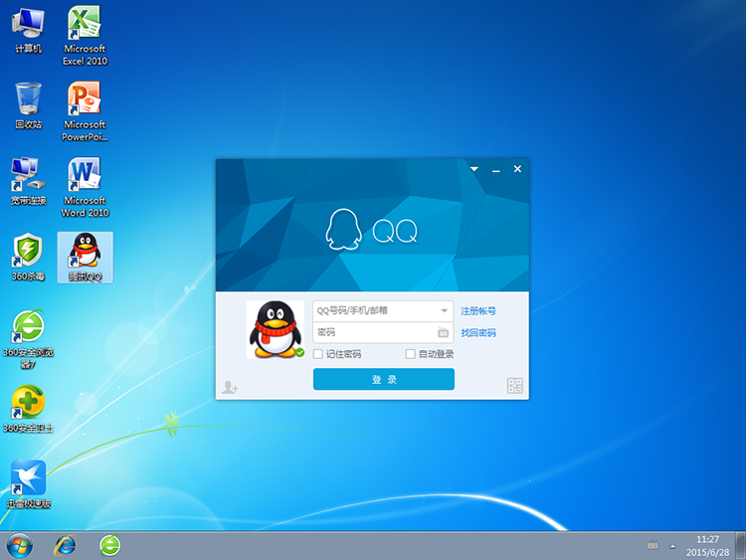Open the Computer desktop icon
Screen dimensions: 746x560
click(x=28, y=31)
